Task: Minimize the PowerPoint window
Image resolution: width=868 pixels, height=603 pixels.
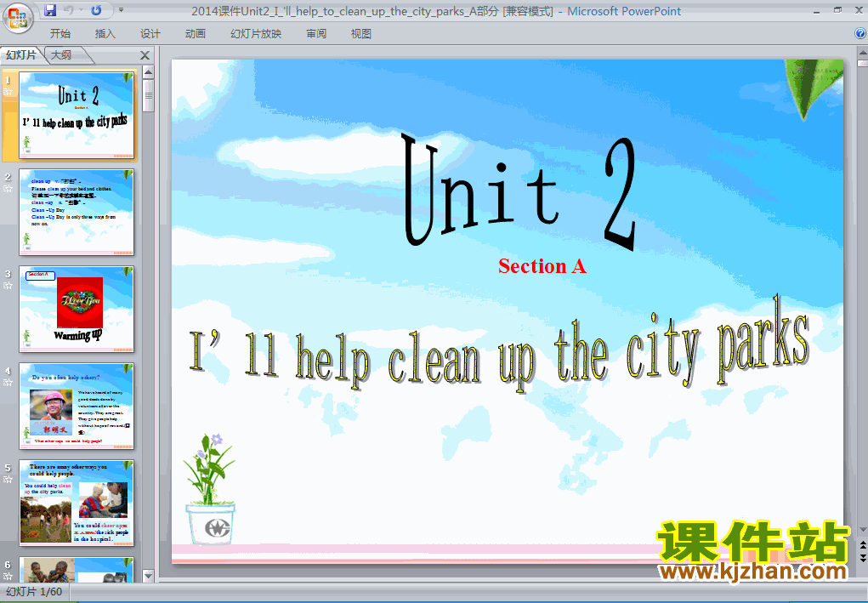Action: [x=816, y=11]
